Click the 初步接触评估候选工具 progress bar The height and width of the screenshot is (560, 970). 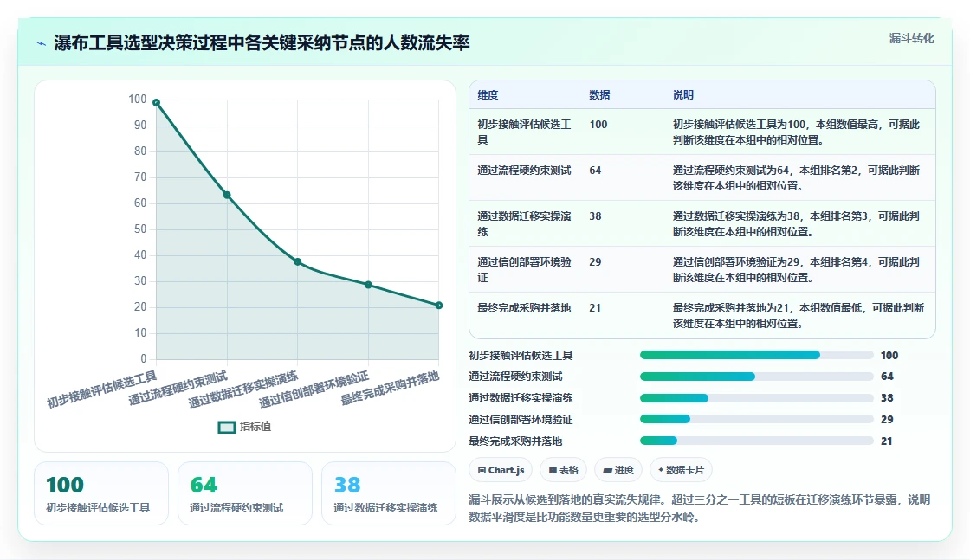(x=756, y=356)
